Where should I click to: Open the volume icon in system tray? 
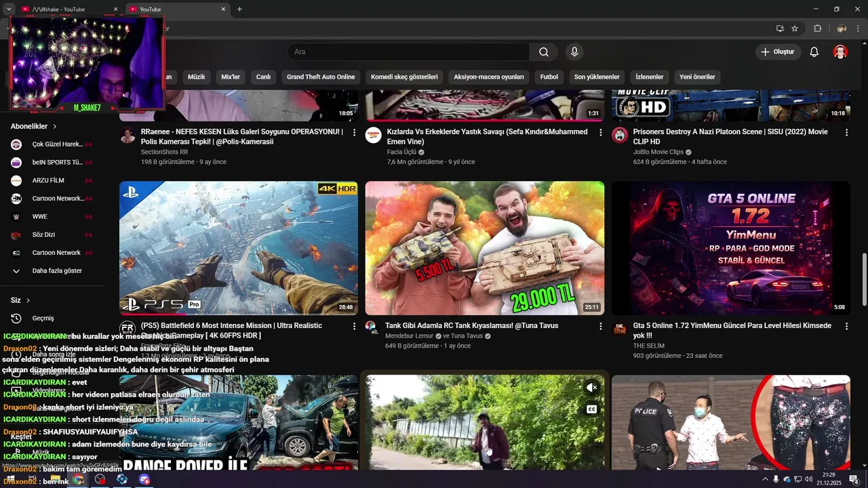tap(808, 479)
